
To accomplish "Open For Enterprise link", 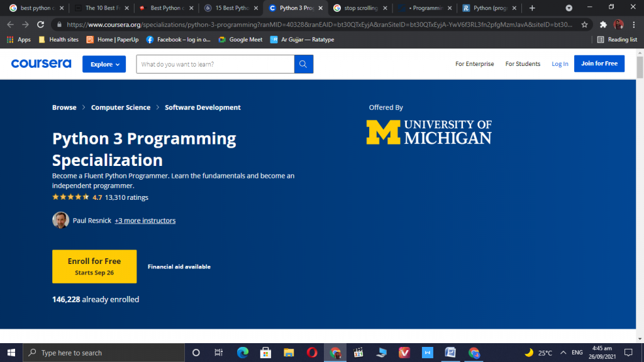I will click(474, 63).
